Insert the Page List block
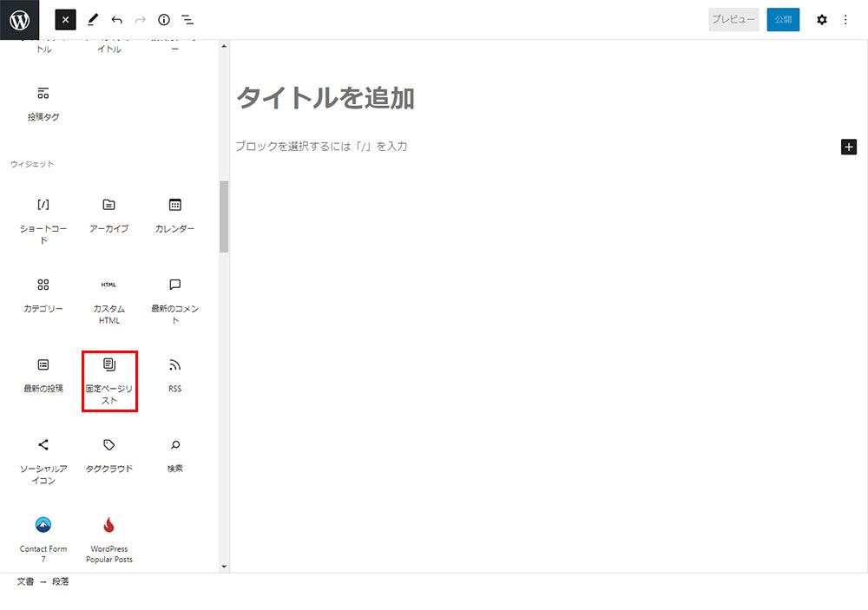Screen dimensions: 868x610 click(109, 380)
